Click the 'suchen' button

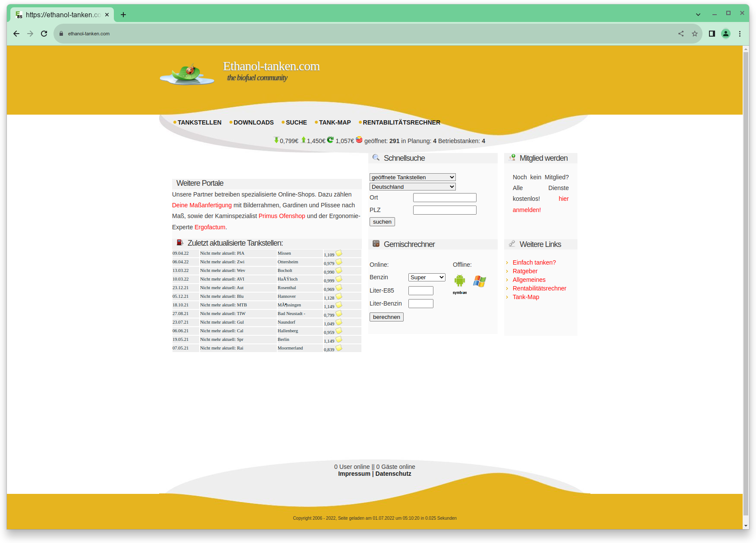pos(382,222)
